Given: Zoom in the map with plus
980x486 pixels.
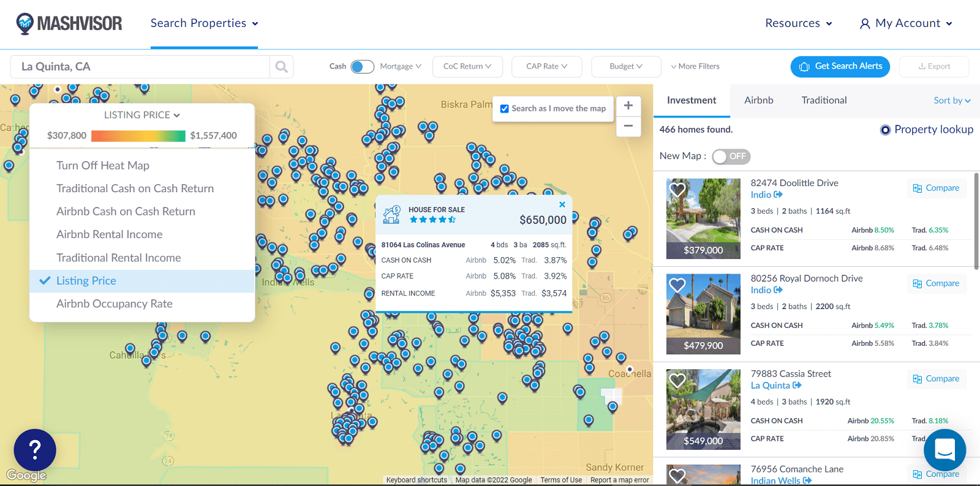Looking at the screenshot, I should [x=628, y=105].
